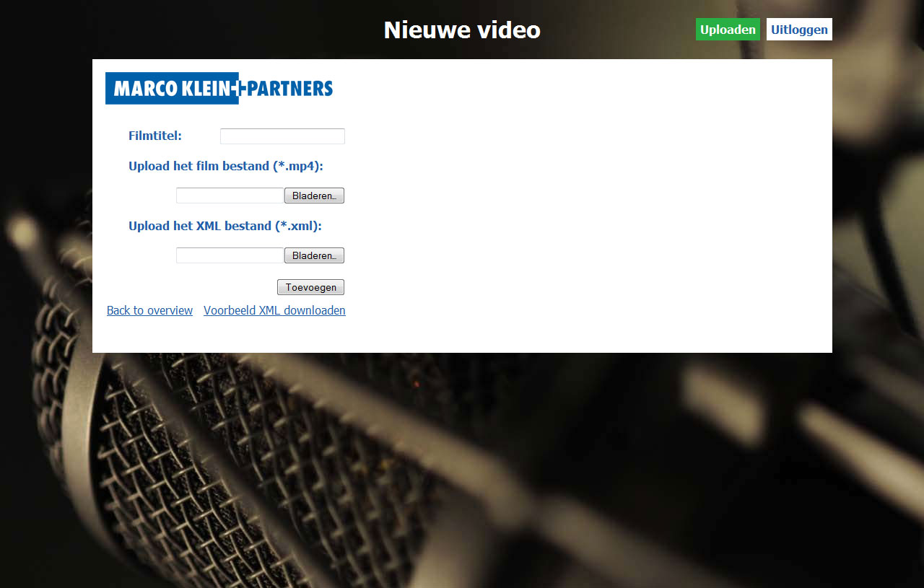The image size is (924, 588).
Task: Click the XML file path input box
Action: click(230, 255)
